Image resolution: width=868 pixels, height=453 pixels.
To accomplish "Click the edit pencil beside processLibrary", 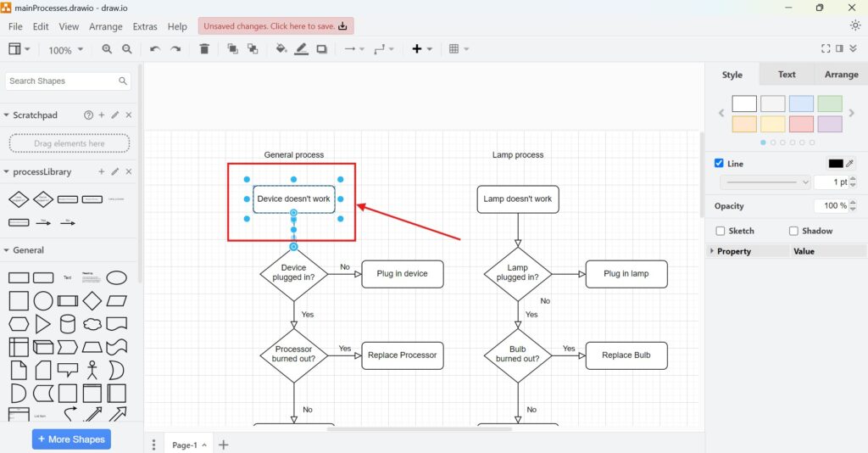I will click(115, 171).
